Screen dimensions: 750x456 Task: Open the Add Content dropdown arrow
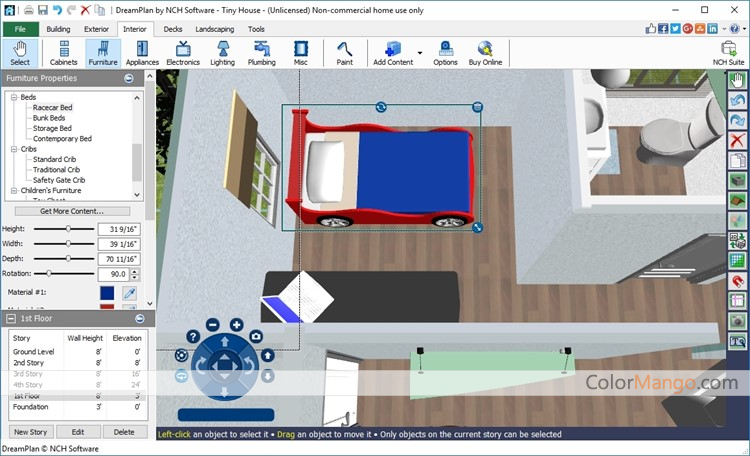(x=419, y=53)
